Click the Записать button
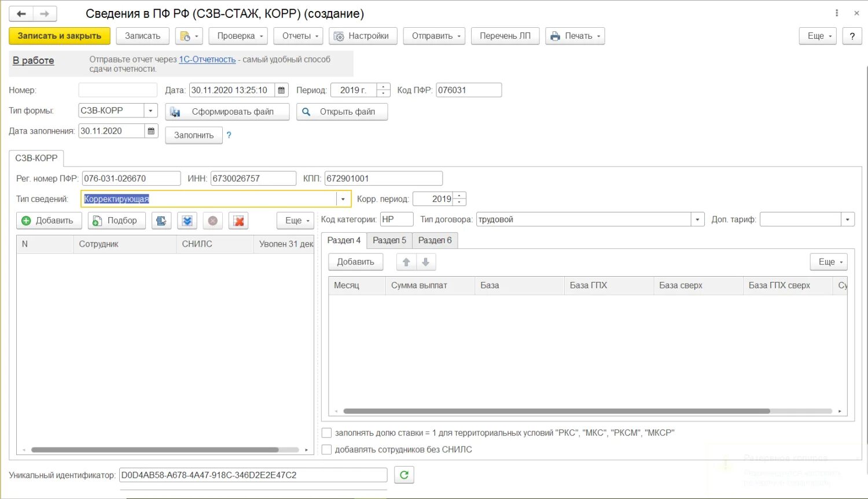Viewport: 868px width, 499px height. pyautogui.click(x=142, y=36)
